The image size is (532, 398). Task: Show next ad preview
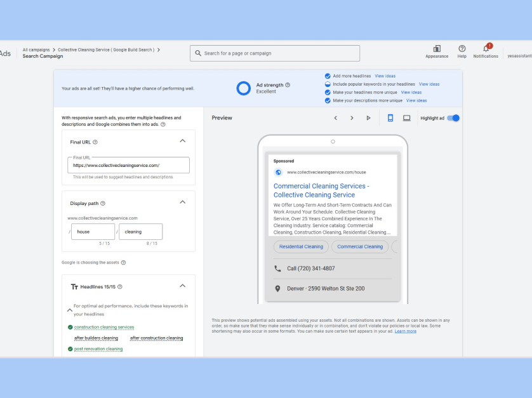(352, 118)
